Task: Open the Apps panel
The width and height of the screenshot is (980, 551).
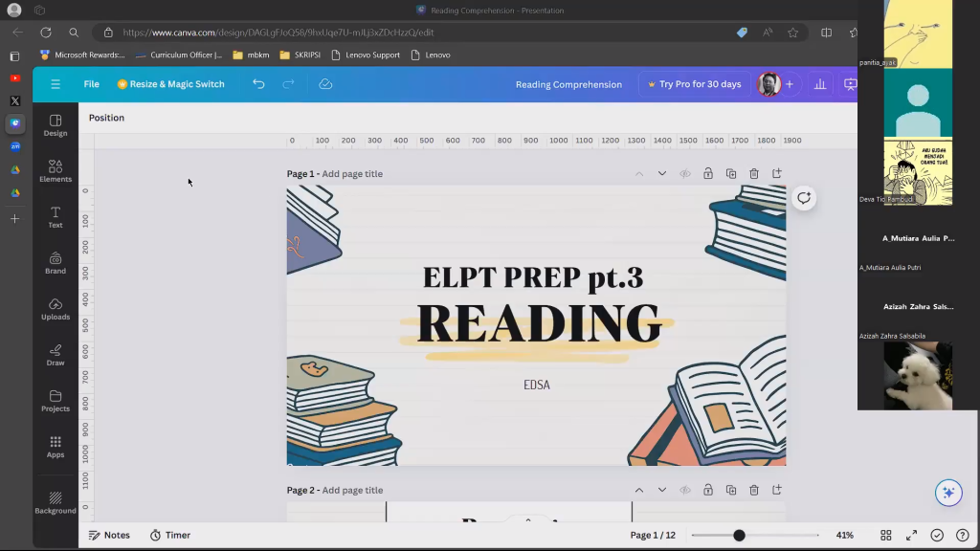Action: point(56,447)
